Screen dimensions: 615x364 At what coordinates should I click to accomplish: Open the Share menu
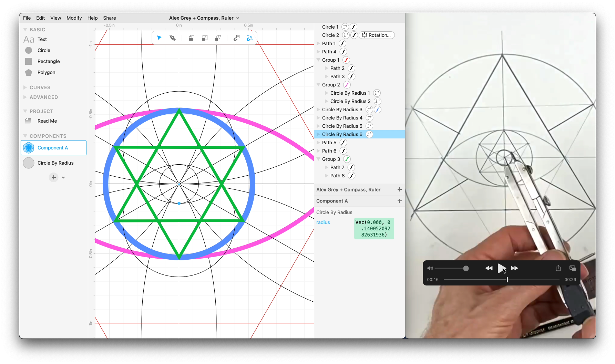point(110,18)
